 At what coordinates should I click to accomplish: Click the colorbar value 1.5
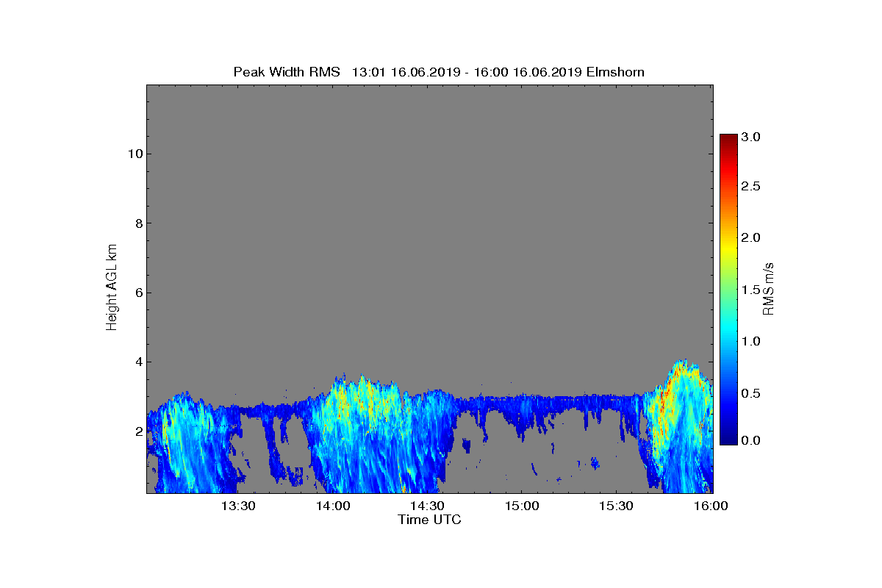[751, 290]
